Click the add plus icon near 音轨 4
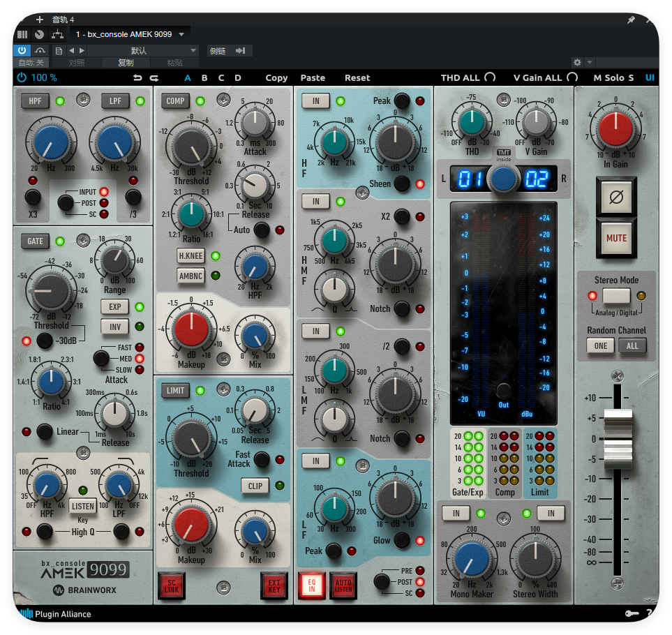This screenshot has height=635, width=672. pos(40,20)
